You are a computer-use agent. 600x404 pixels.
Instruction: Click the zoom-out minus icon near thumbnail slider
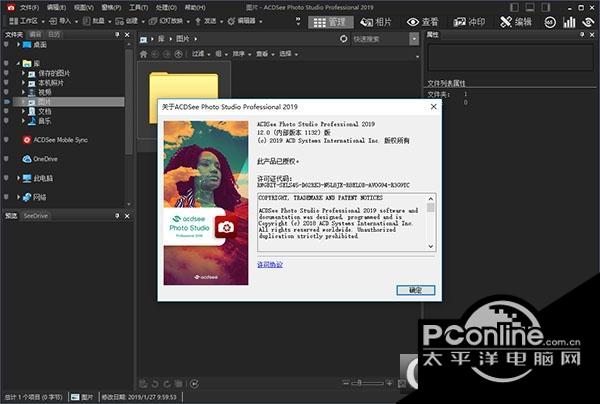[x=346, y=383]
